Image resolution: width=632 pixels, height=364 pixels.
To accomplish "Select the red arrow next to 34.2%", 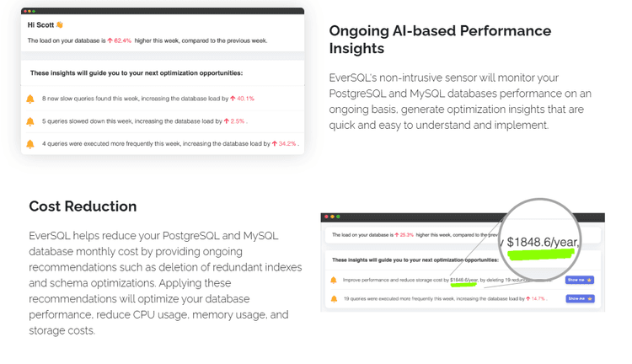I will click(275, 144).
